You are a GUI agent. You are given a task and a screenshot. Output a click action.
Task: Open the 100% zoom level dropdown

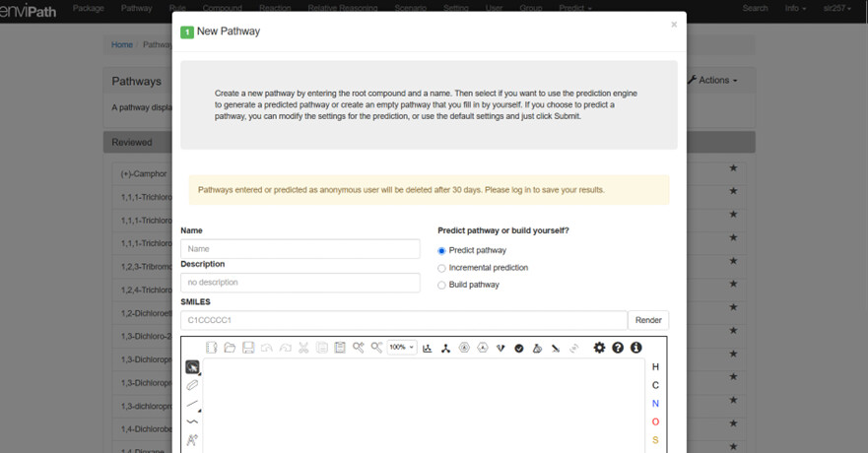coord(401,348)
